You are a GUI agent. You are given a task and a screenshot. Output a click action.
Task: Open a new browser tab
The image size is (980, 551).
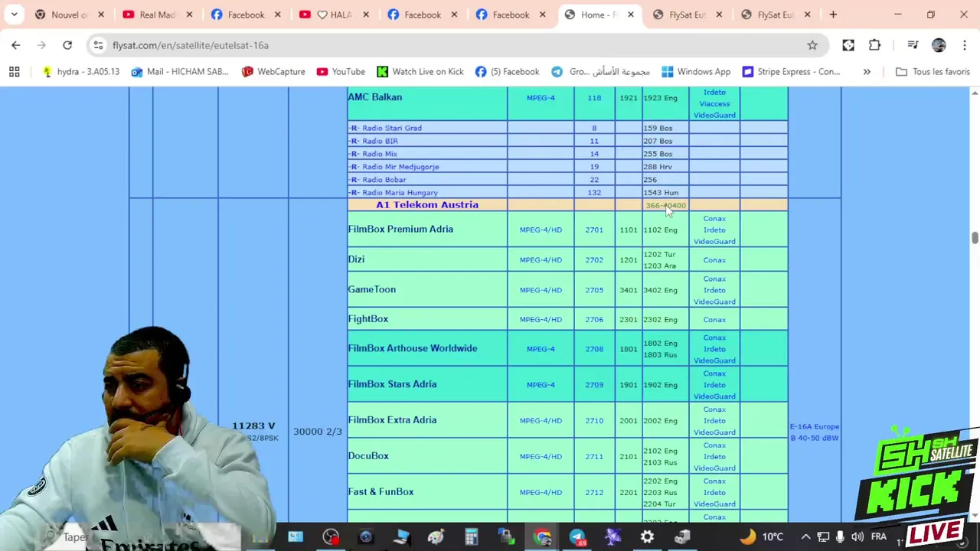point(833,15)
